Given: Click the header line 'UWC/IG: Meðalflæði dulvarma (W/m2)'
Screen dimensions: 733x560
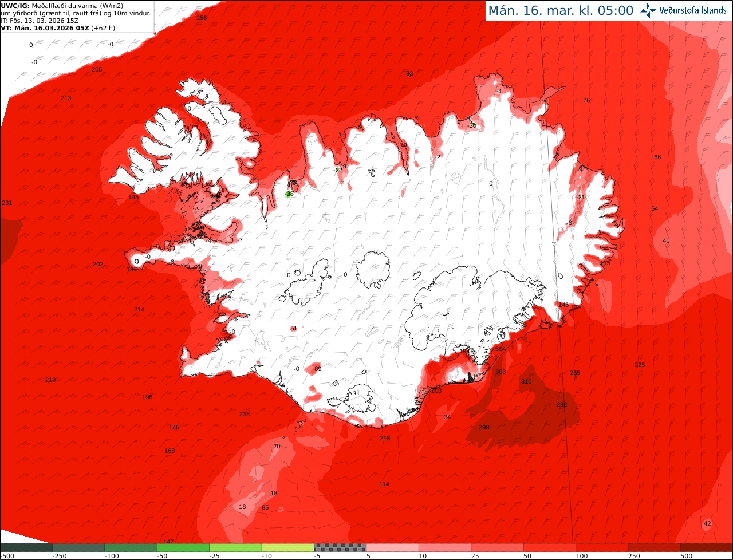Looking at the screenshot, I should click(62, 6).
